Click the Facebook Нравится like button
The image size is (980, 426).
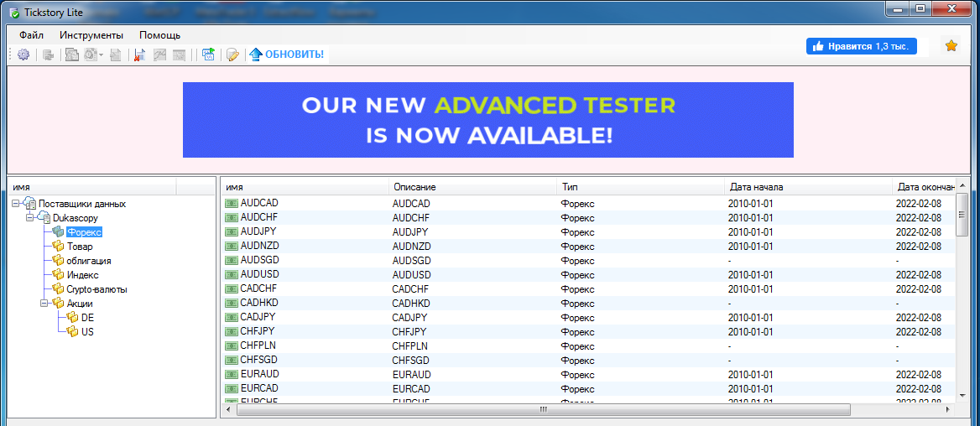click(861, 45)
